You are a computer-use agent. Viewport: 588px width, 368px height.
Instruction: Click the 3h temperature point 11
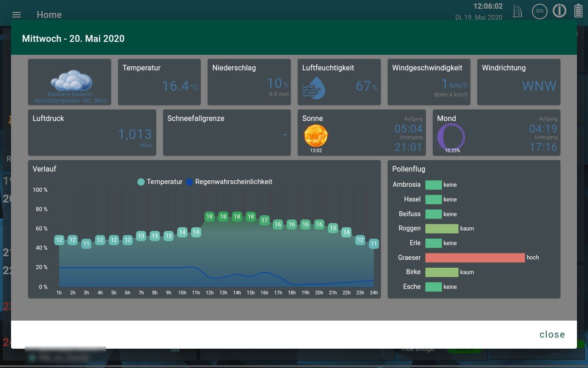tap(86, 244)
